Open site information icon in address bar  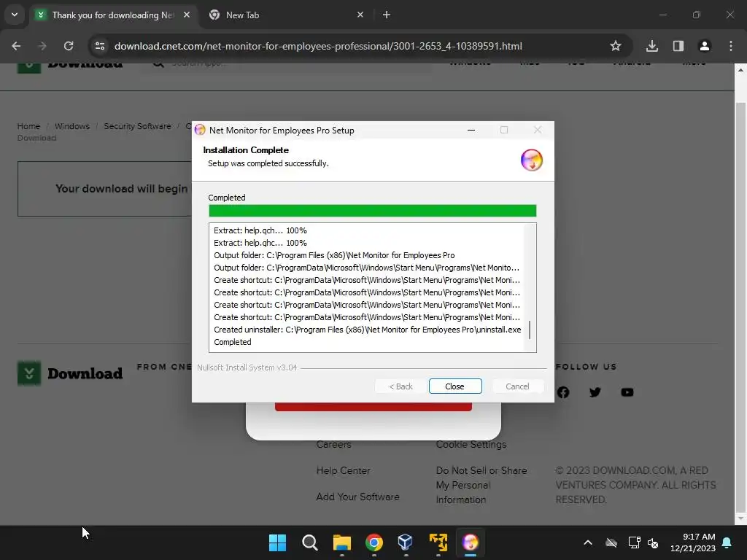coord(99,46)
